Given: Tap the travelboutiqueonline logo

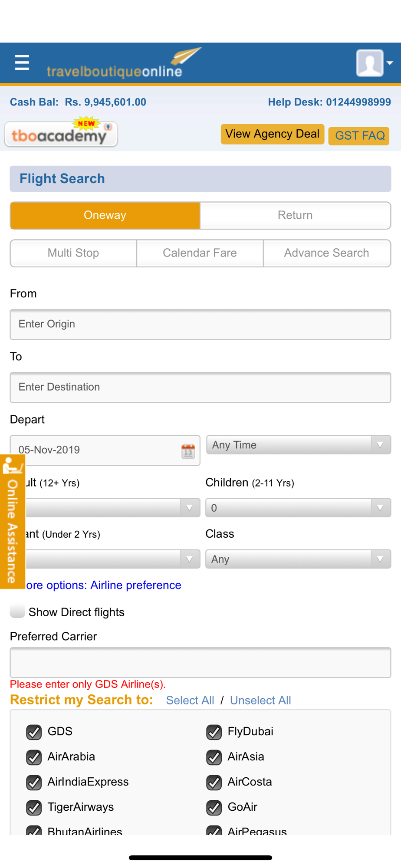Looking at the screenshot, I should click(124, 63).
